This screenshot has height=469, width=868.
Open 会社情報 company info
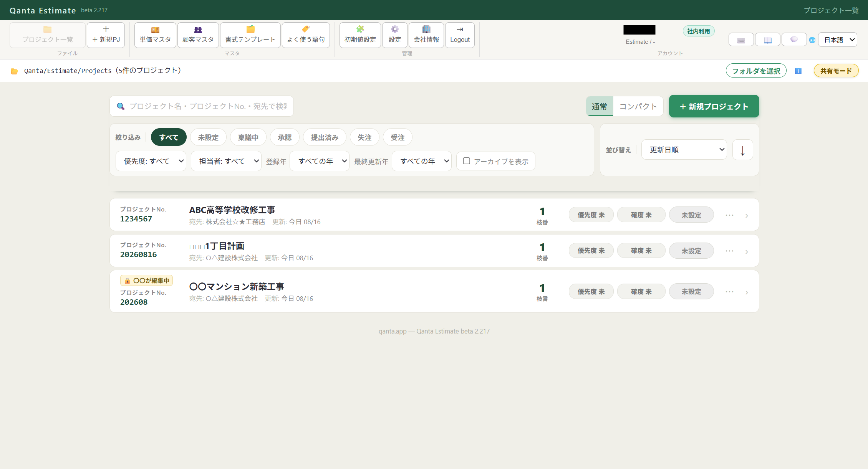pyautogui.click(x=426, y=35)
